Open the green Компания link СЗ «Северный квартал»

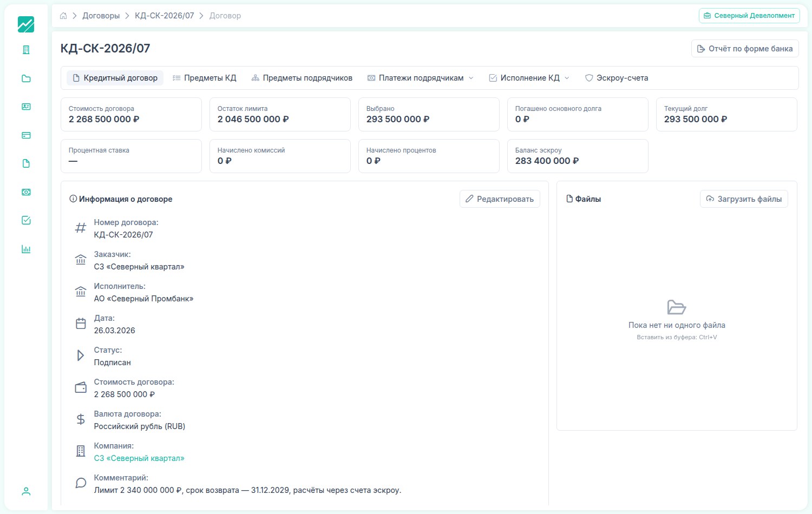tap(139, 458)
